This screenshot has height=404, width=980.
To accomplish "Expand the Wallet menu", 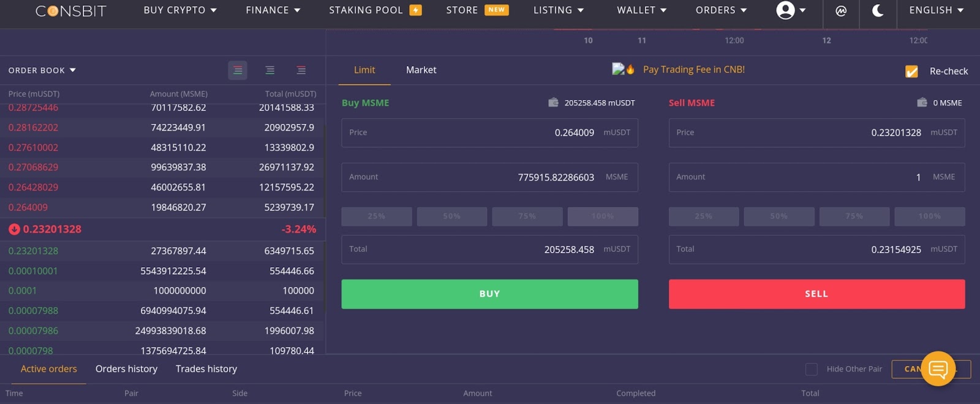I will pos(642,10).
